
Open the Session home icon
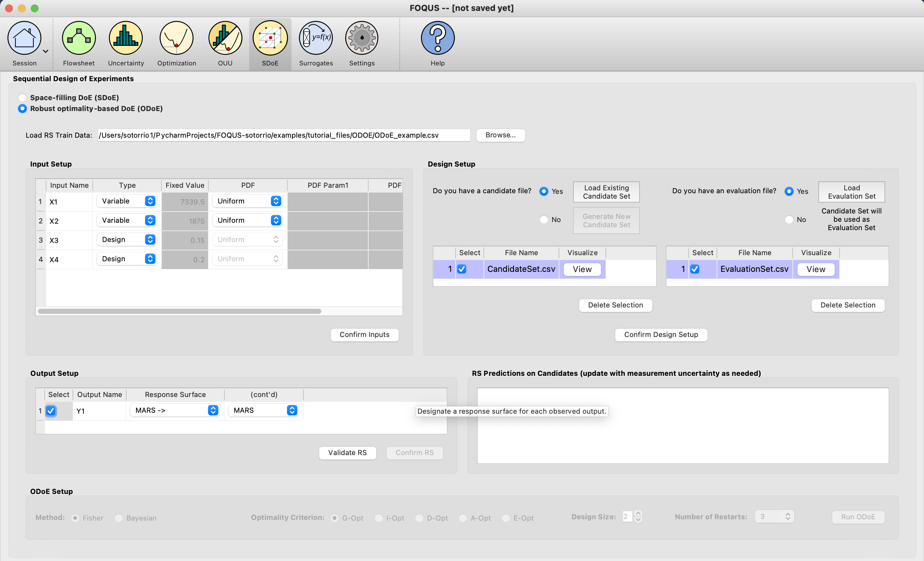pos(24,38)
